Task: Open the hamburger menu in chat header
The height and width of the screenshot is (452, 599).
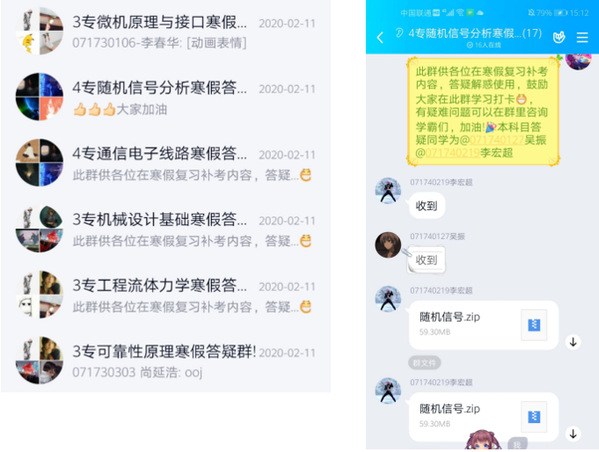Action: click(x=582, y=37)
